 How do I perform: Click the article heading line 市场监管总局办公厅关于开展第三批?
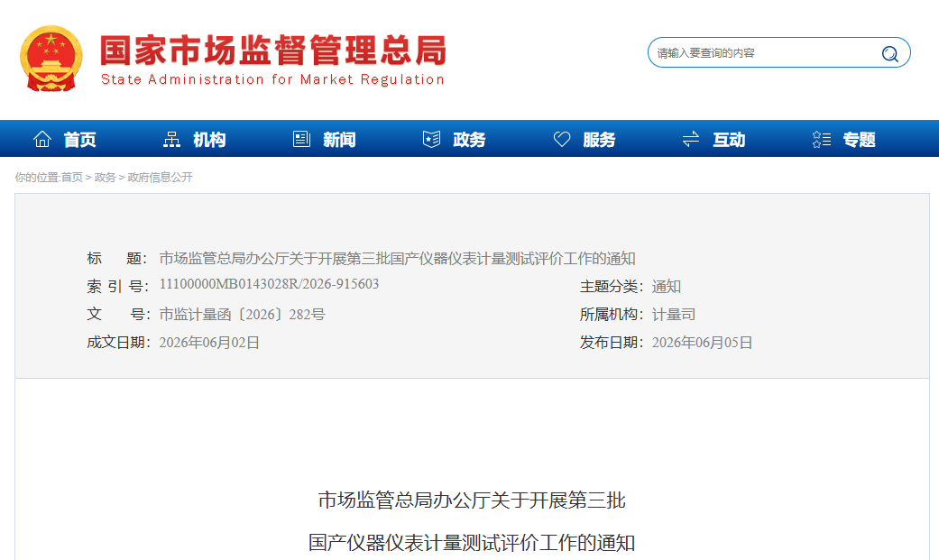click(472, 500)
